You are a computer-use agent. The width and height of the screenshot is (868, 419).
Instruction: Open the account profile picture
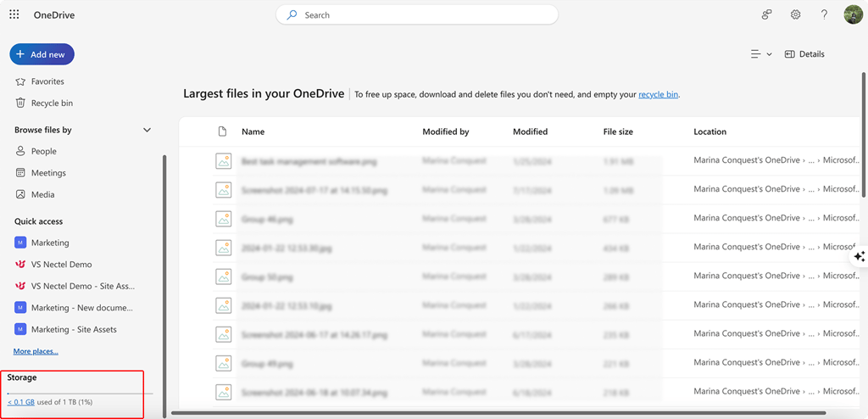pyautogui.click(x=853, y=15)
